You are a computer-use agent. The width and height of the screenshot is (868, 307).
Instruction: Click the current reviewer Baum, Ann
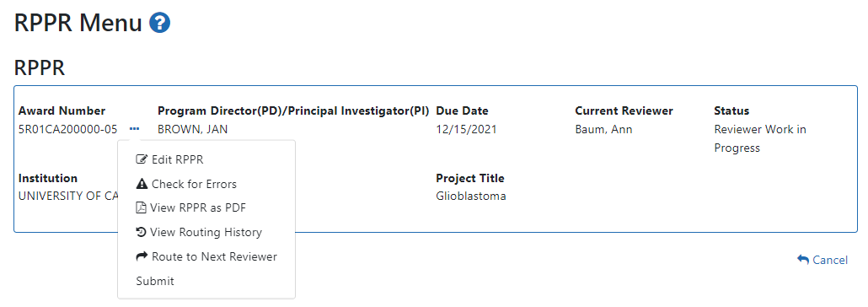tap(603, 130)
